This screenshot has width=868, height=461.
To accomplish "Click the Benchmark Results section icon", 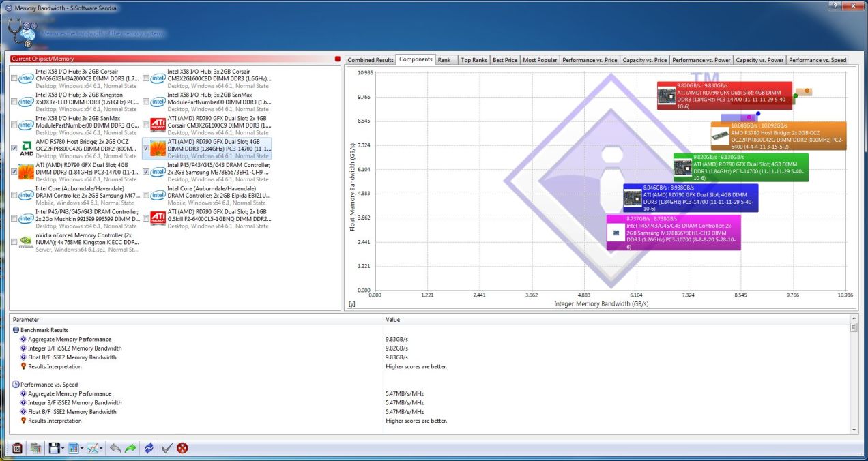I will click(16, 330).
